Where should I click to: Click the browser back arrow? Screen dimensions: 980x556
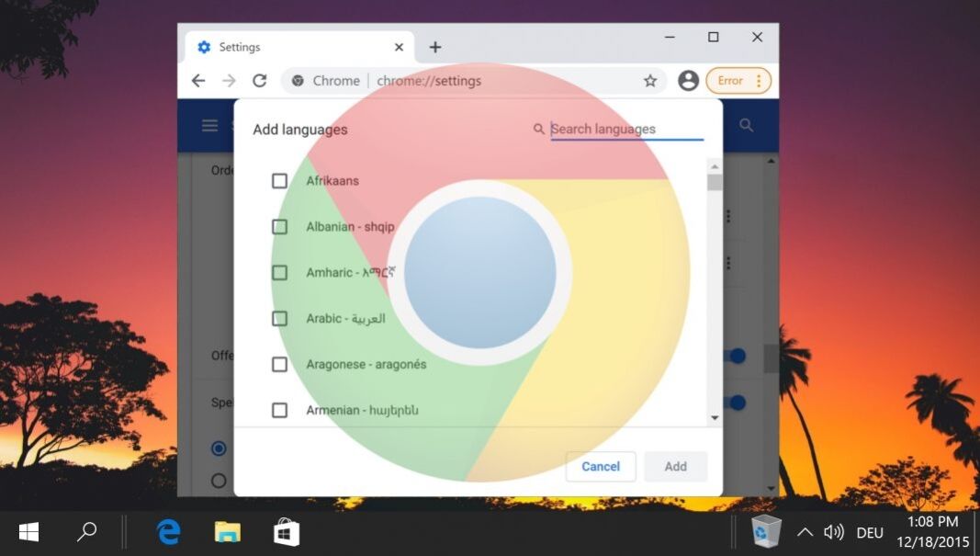(x=198, y=81)
